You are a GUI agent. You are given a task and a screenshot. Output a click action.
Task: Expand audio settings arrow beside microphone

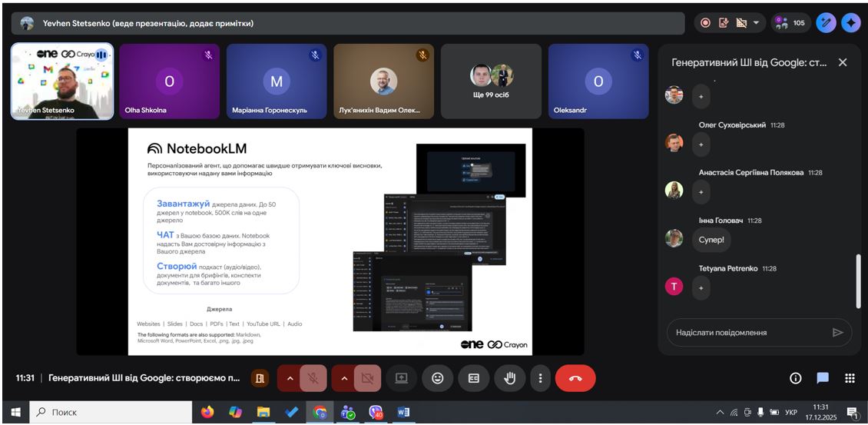pos(290,378)
